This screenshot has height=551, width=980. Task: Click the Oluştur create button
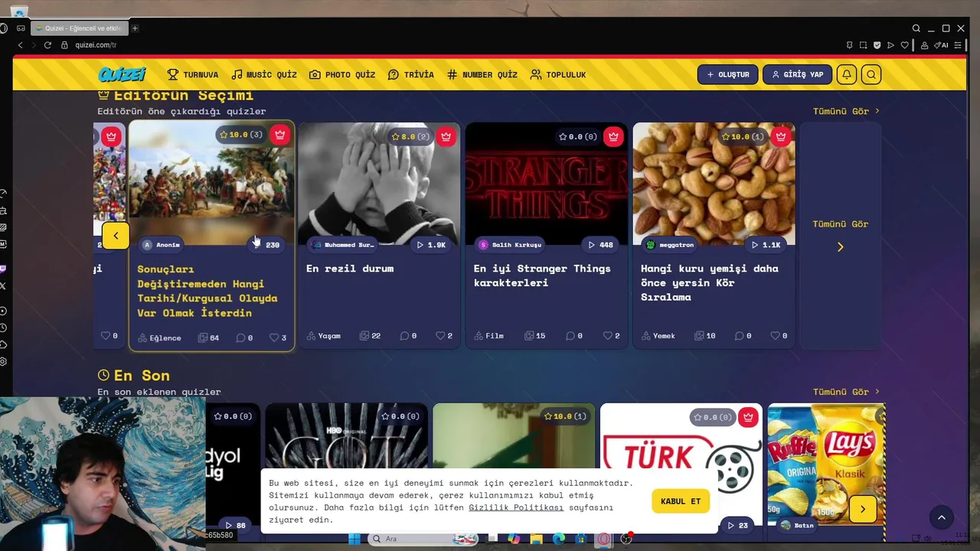tap(727, 74)
